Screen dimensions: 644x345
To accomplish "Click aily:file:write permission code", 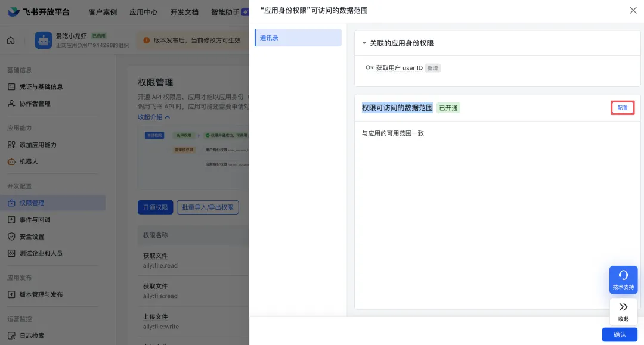I will pyautogui.click(x=161, y=327).
